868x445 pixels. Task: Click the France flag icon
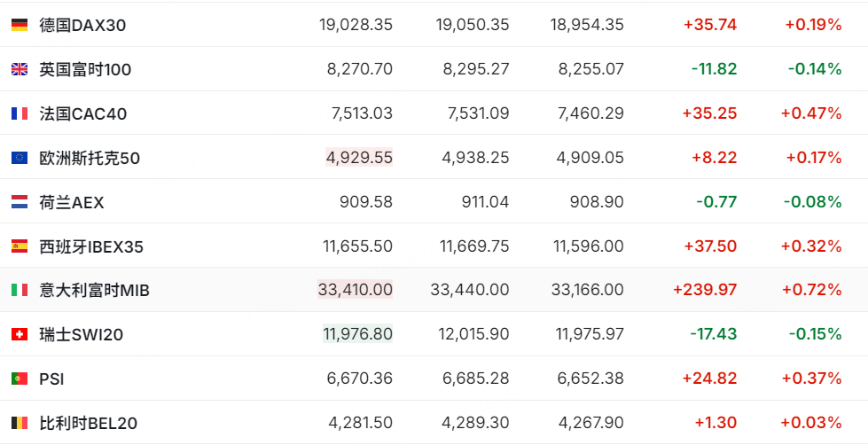tap(19, 113)
